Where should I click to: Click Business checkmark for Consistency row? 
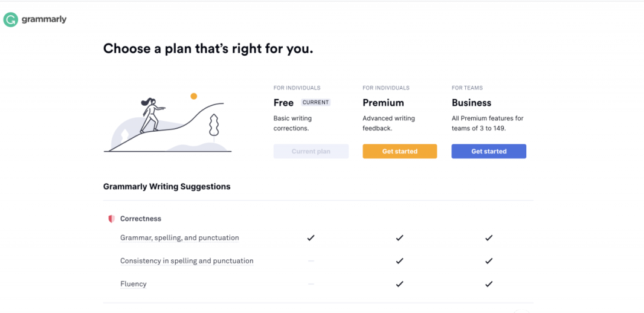pos(489,261)
